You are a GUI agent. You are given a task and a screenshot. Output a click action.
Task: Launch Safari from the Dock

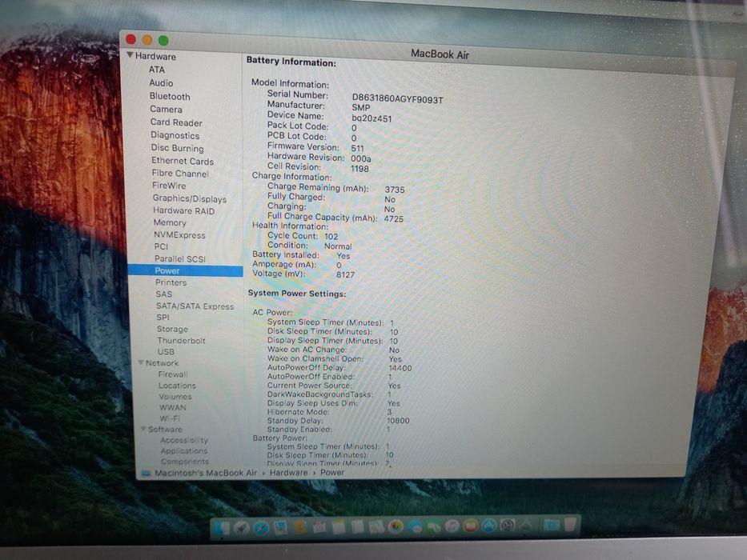[261, 528]
